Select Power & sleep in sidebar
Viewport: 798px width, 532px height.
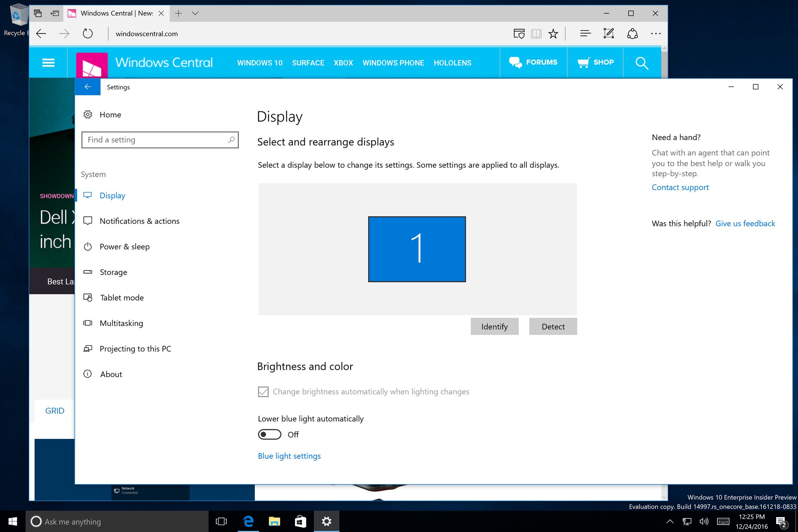coord(124,247)
